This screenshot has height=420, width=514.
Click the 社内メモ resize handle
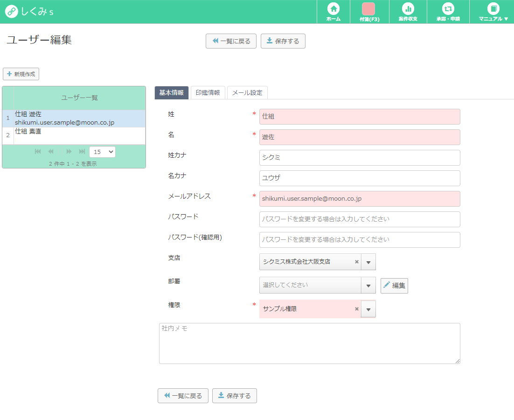[458, 361]
